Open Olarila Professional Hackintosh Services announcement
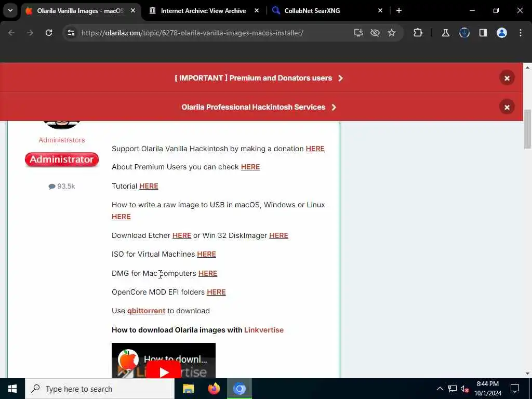Viewport: 532px width, 399px height. [x=259, y=107]
